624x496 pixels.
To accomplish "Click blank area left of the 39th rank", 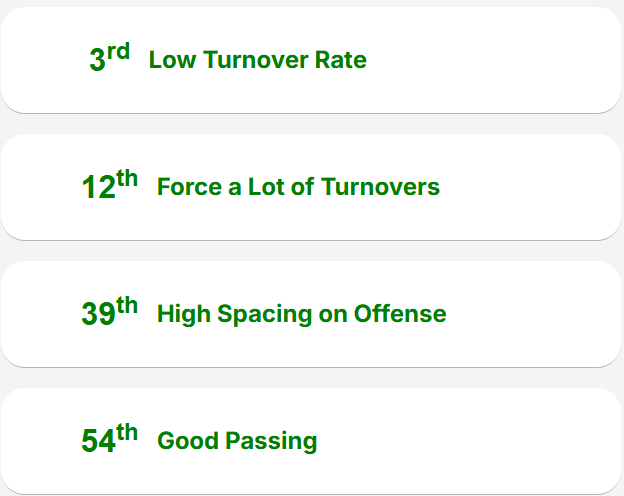I will tap(40, 314).
